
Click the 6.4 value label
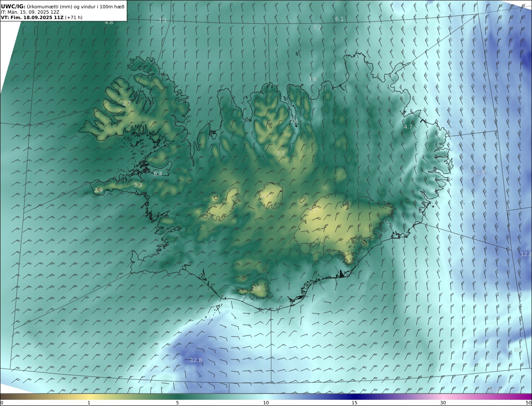[x=158, y=174]
